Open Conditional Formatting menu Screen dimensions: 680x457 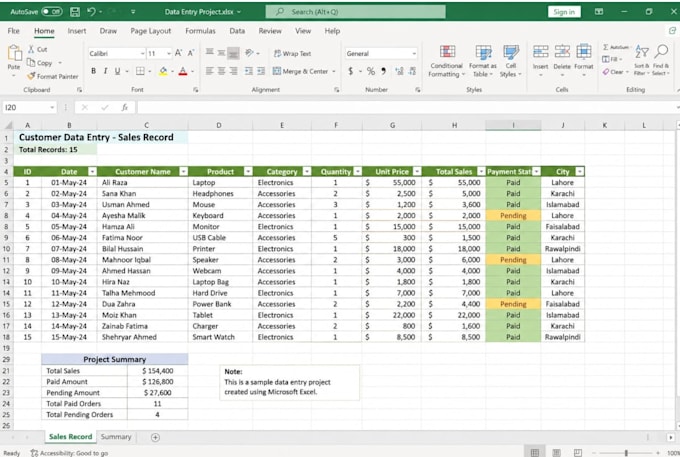tap(447, 61)
